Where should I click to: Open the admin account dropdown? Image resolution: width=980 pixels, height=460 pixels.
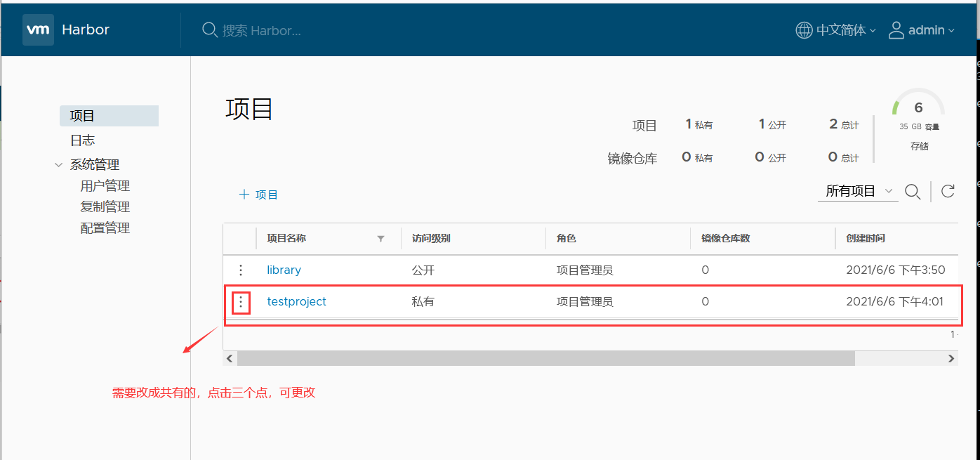pyautogui.click(x=932, y=30)
